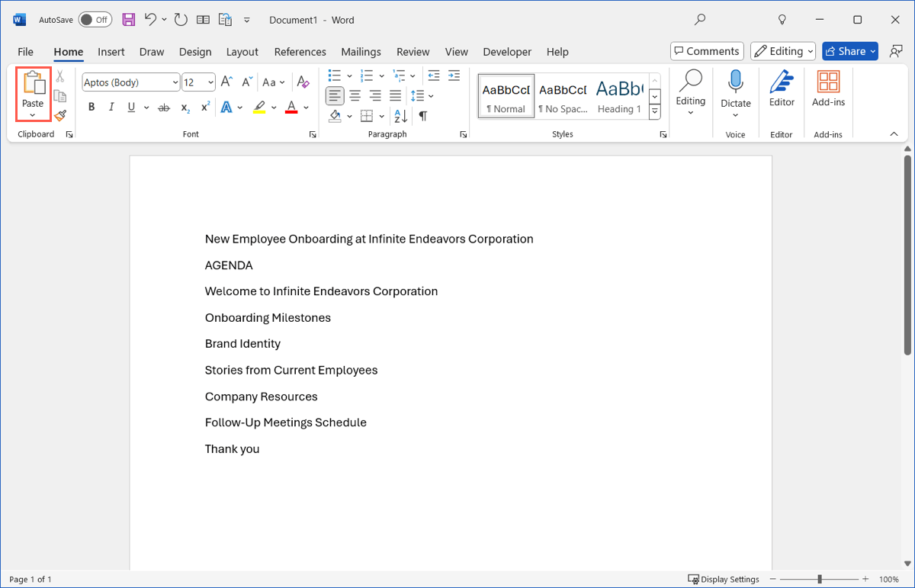Click the 100% zoom level
This screenshot has height=588, width=915.
[888, 580]
